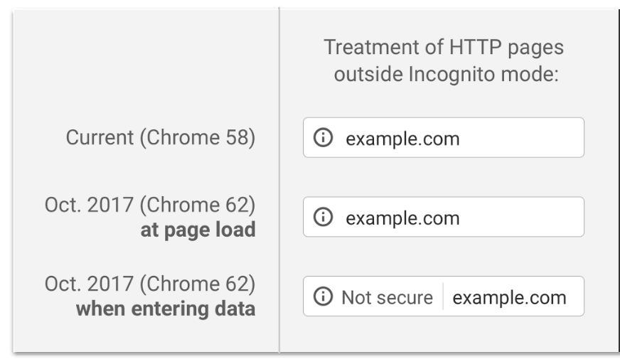Select the Current (Chrome 58) row label
Viewport: 620px width, 364px height.
coord(161,137)
